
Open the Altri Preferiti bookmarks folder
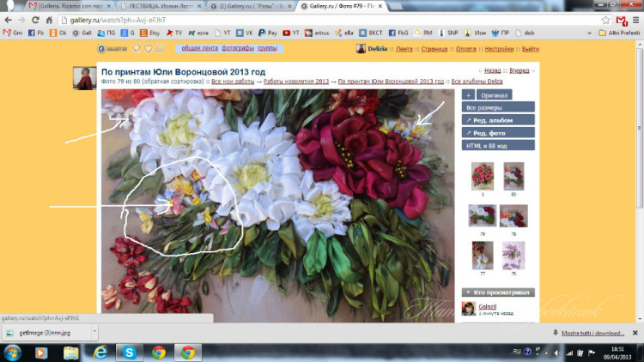click(x=619, y=33)
